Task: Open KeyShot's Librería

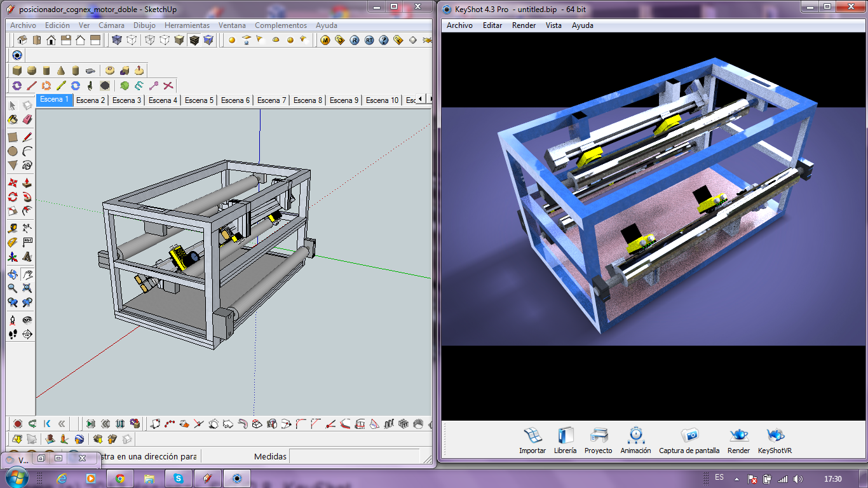Action: (x=565, y=440)
